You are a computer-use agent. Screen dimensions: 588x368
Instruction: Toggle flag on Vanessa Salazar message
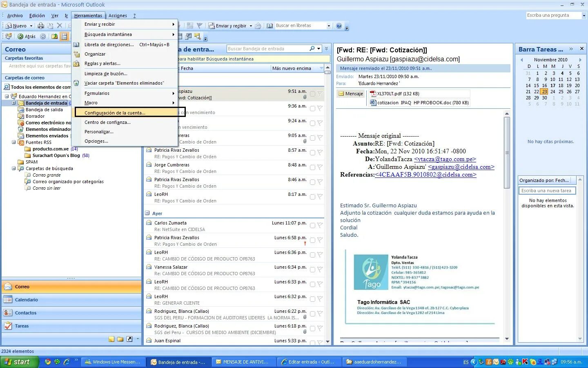320,269
